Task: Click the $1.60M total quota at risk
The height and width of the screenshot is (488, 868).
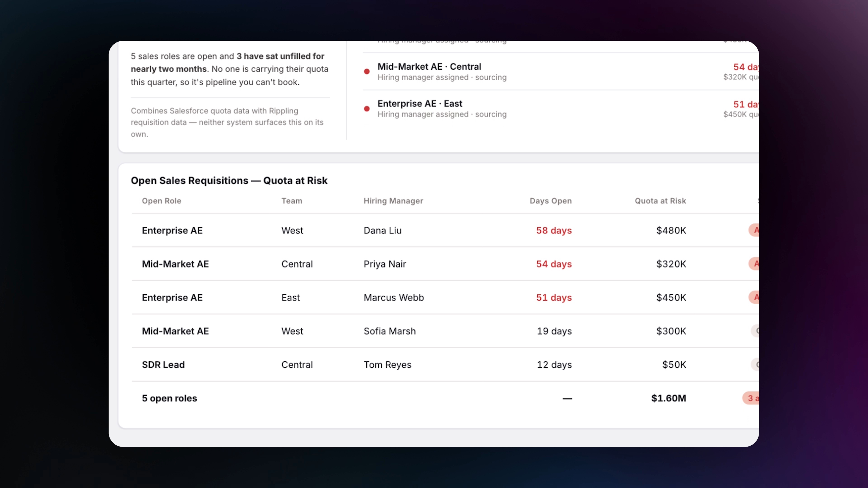Action: (669, 398)
